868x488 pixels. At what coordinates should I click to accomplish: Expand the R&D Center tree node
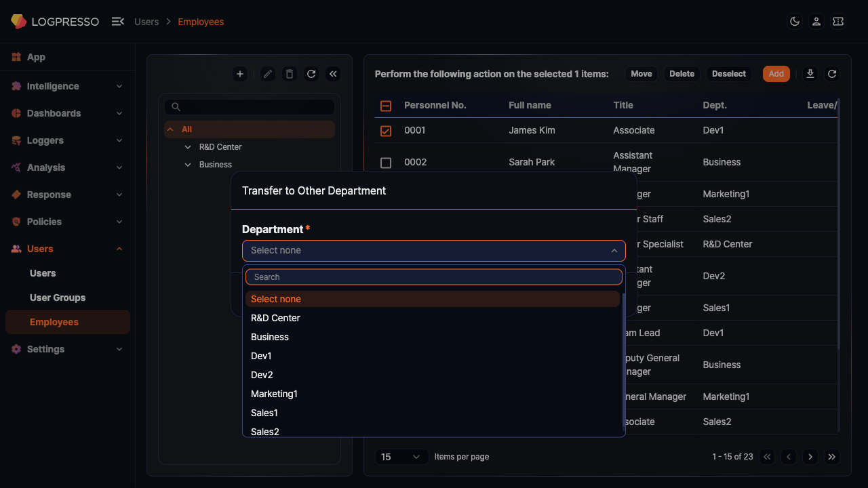tap(188, 147)
